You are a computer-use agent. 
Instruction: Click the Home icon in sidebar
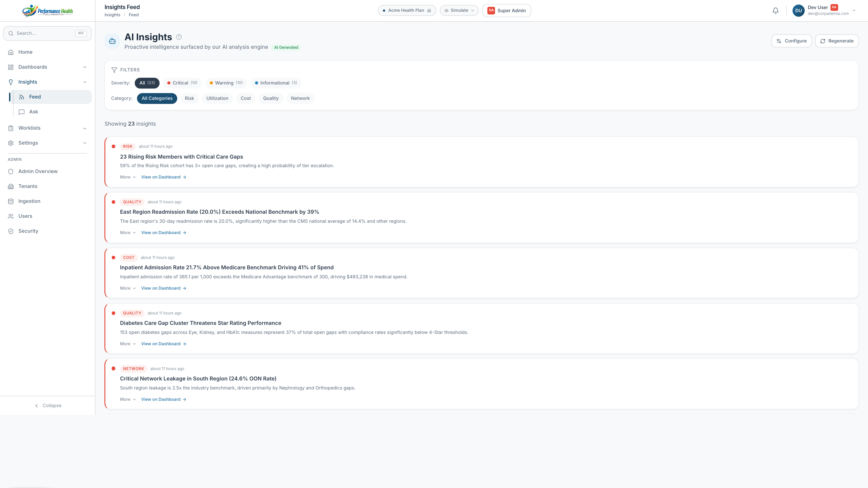click(11, 52)
